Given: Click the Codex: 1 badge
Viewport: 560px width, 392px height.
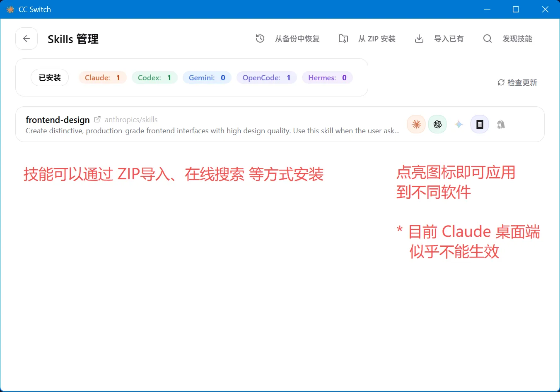Looking at the screenshot, I should pyautogui.click(x=154, y=77).
